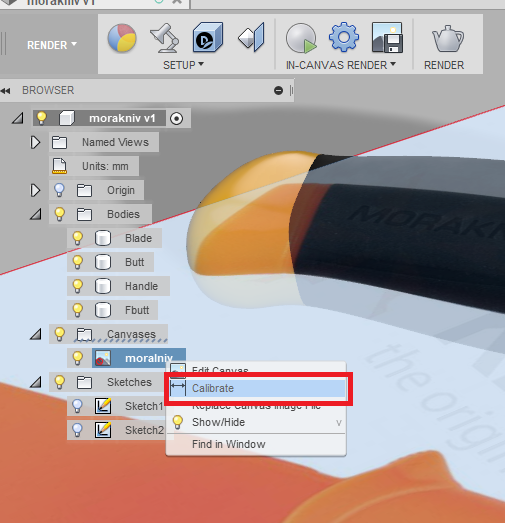Viewport: 505px width, 523px height.
Task: Open the RENDER workspace dropdown
Action: pyautogui.click(x=52, y=45)
